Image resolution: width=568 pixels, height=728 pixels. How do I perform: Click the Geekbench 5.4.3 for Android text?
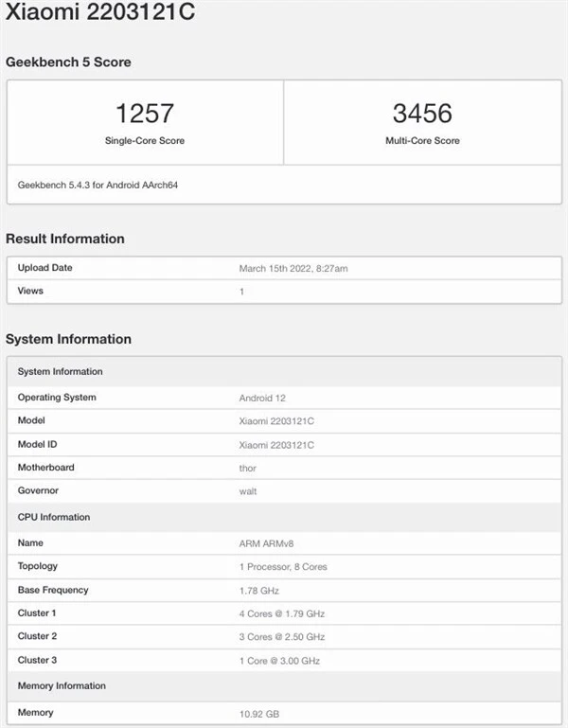(98, 185)
